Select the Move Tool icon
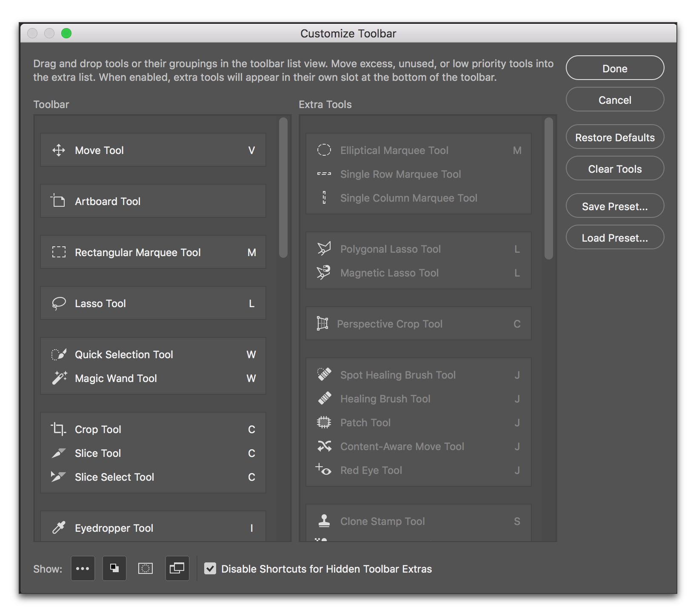Screen dimensions: 696x616 pos(59,150)
